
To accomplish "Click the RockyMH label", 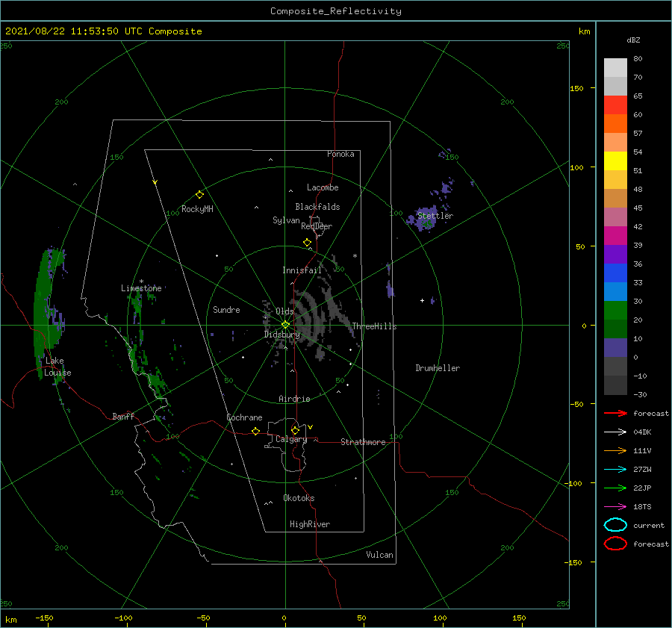I will (x=197, y=209).
